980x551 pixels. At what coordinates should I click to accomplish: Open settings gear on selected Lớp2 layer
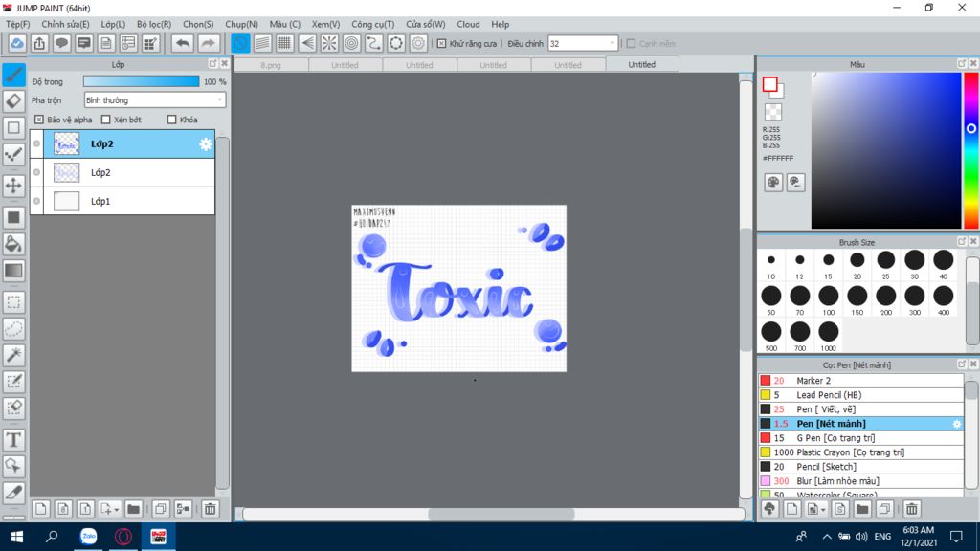[206, 144]
